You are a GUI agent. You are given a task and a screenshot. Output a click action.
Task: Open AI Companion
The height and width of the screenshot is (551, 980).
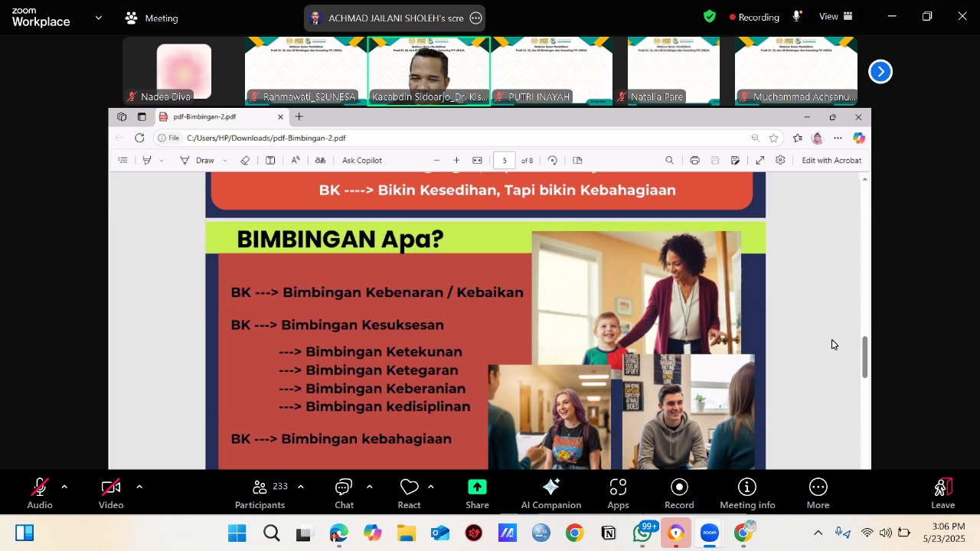[551, 494]
